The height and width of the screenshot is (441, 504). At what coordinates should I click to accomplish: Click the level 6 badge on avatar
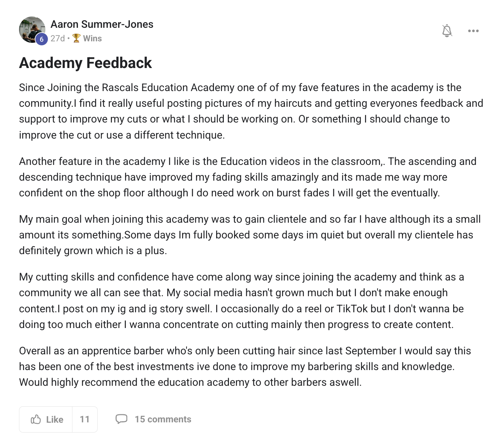click(x=41, y=39)
